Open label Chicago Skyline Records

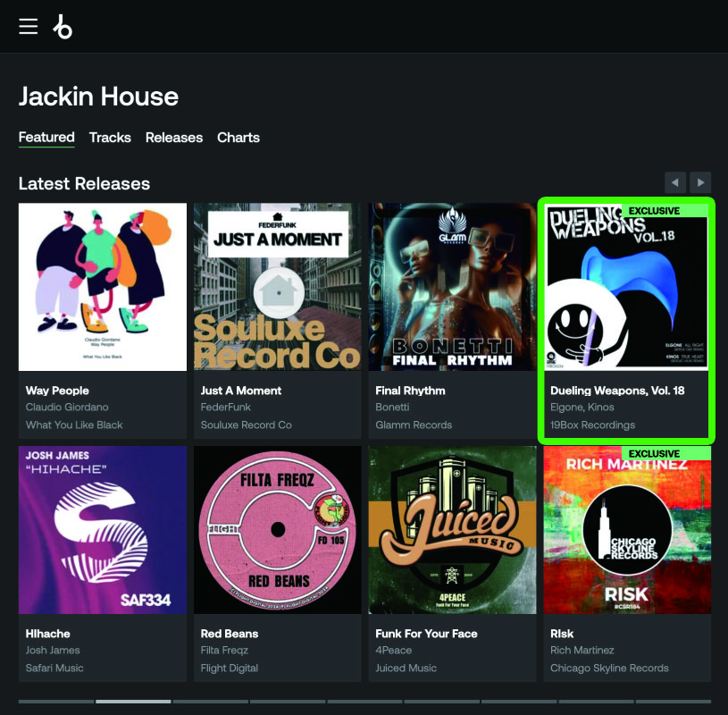point(609,668)
